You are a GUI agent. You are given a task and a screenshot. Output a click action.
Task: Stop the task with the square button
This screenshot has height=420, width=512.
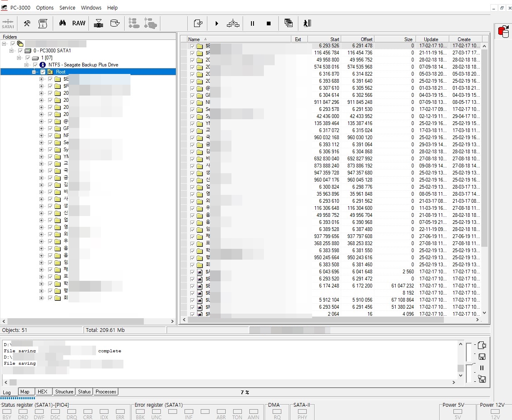(268, 24)
